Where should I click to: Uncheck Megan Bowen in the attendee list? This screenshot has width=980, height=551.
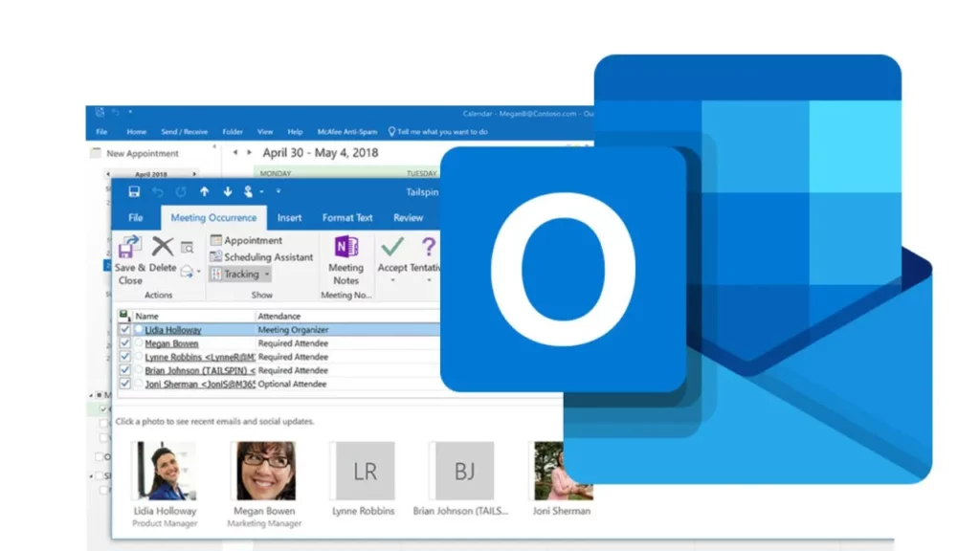125,343
